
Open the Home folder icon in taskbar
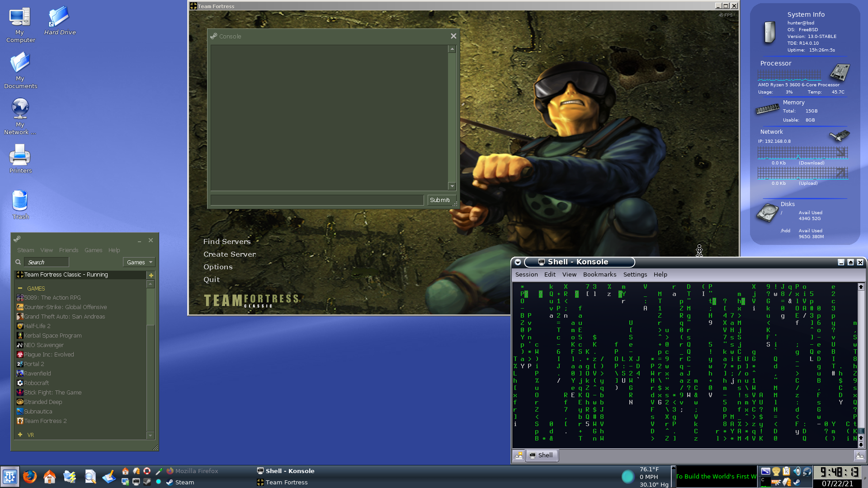coord(50,477)
